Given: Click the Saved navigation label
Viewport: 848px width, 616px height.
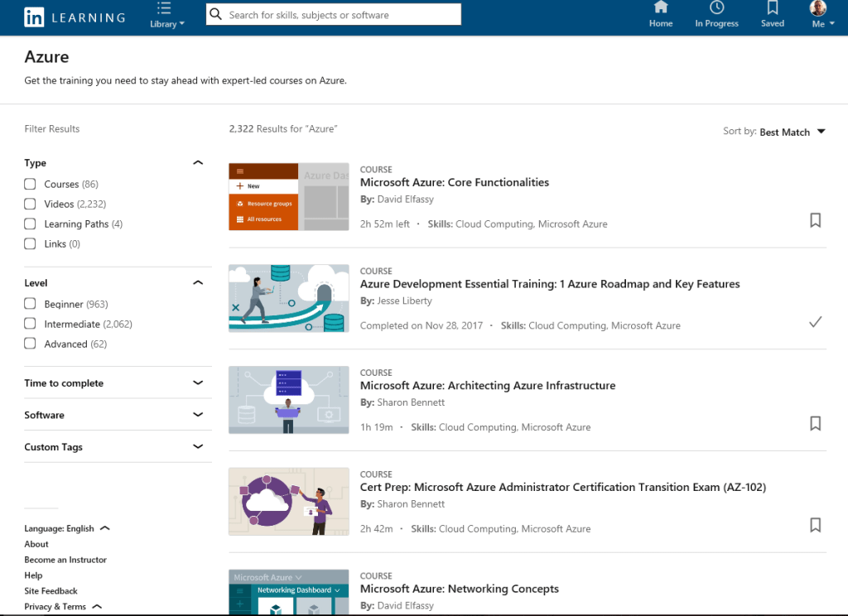Looking at the screenshot, I should coord(773,23).
